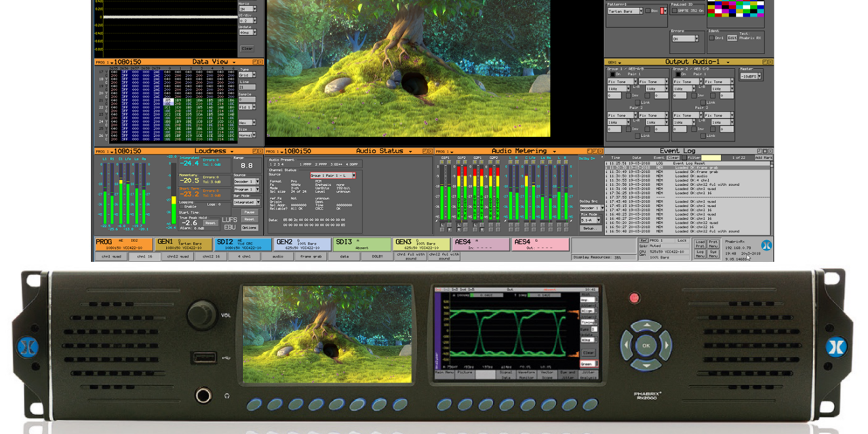
Task: Click the picture display on the front panel
Action: (328, 334)
